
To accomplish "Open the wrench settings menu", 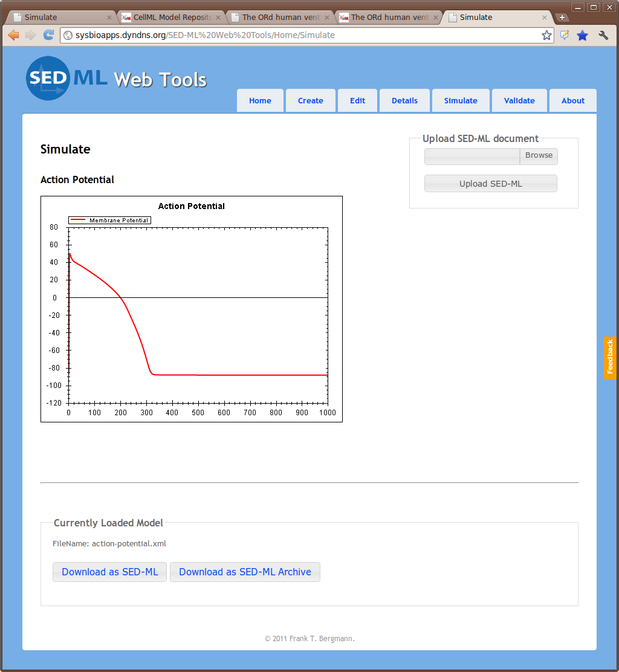I will pyautogui.click(x=603, y=35).
